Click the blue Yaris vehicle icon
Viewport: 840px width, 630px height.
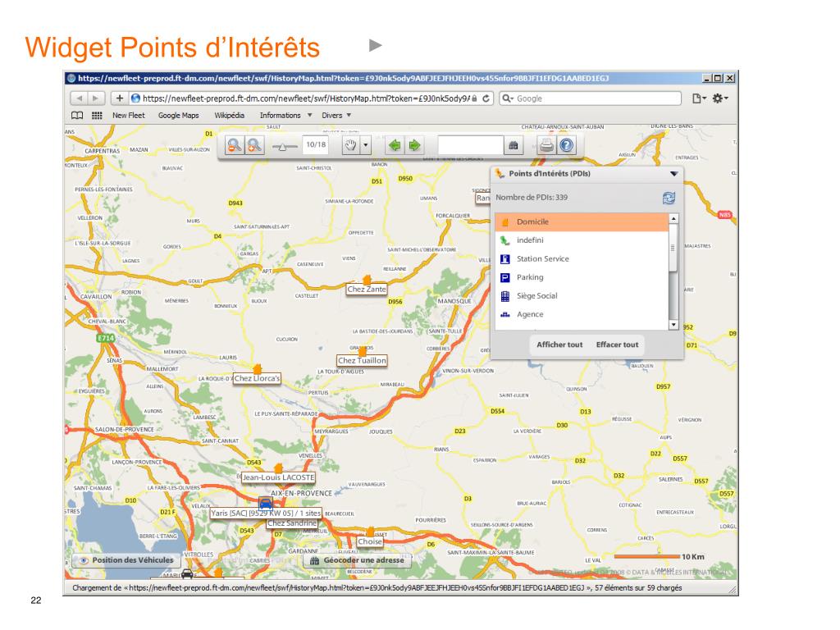click(266, 503)
